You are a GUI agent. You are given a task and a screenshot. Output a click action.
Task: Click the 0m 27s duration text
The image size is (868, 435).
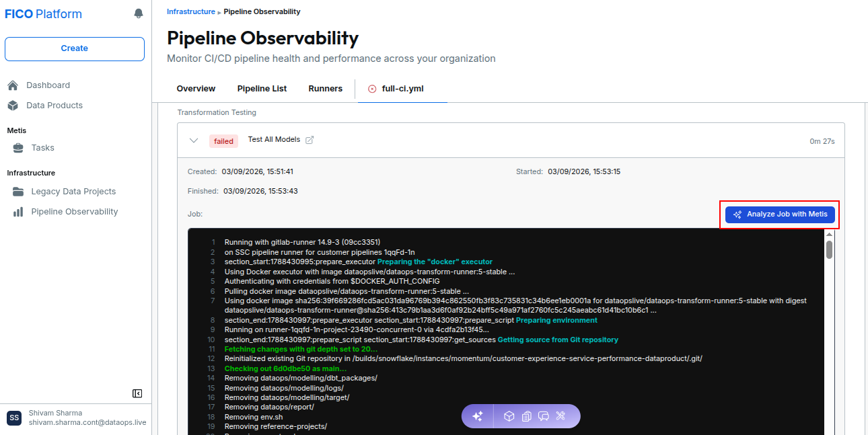[822, 142]
